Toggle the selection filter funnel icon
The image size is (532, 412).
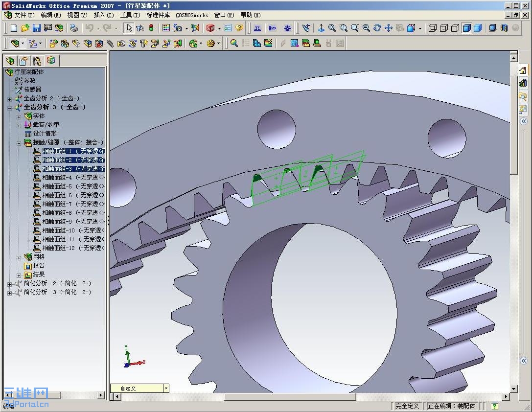tap(140, 28)
